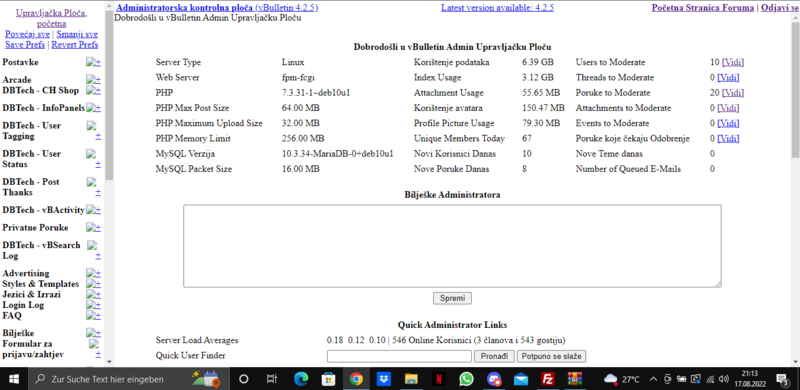Open Početna Stranica Foruma link
The width and height of the screenshot is (800, 390).
coord(703,8)
